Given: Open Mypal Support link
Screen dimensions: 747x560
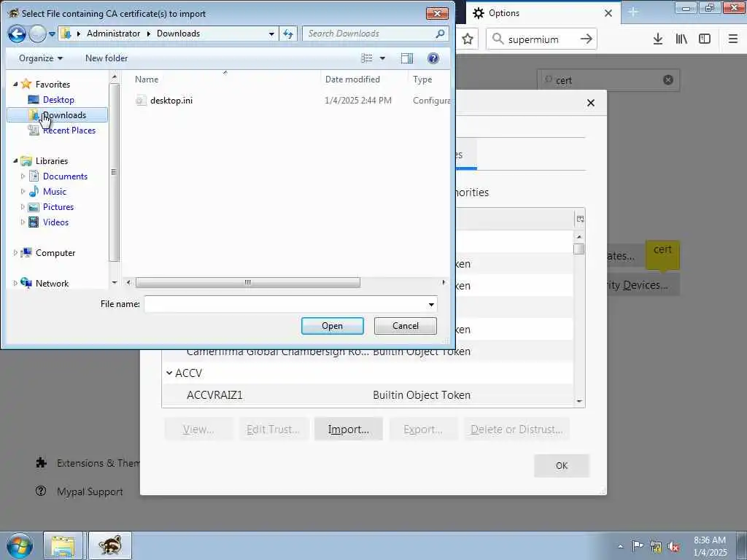Looking at the screenshot, I should pos(90,491).
